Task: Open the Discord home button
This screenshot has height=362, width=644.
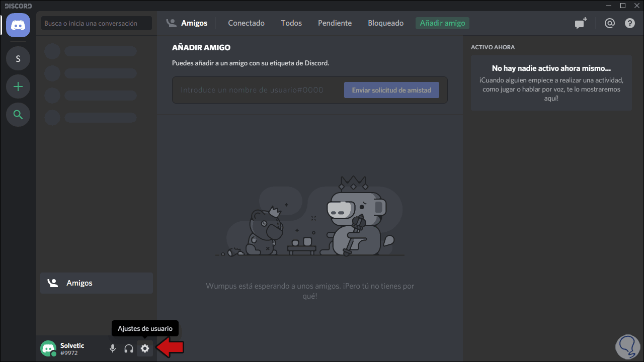Action: point(18,25)
